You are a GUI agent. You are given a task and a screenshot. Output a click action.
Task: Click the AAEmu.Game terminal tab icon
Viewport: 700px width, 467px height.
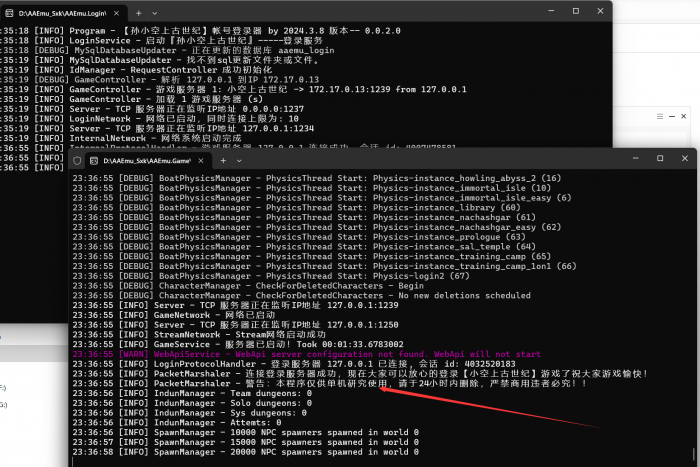(91, 160)
